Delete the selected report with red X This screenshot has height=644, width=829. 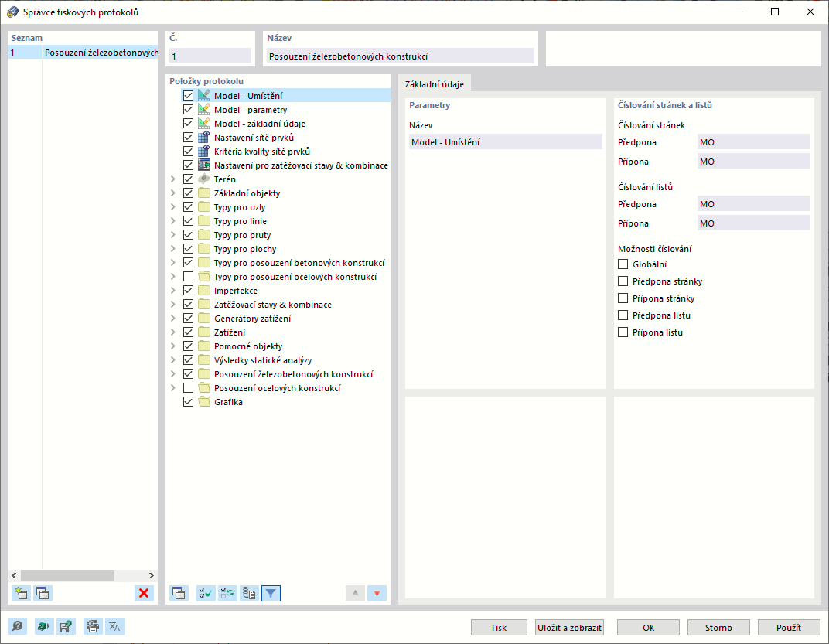[144, 593]
